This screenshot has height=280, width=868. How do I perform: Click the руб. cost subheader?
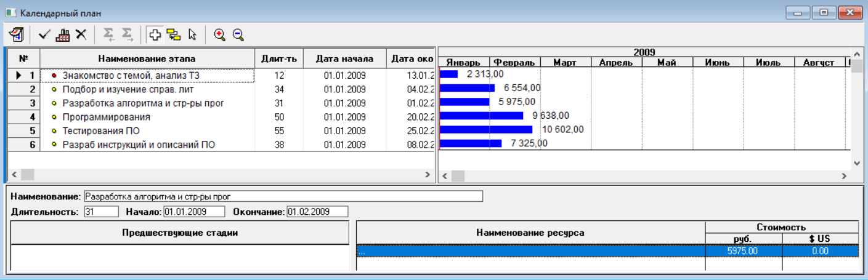pyautogui.click(x=743, y=239)
